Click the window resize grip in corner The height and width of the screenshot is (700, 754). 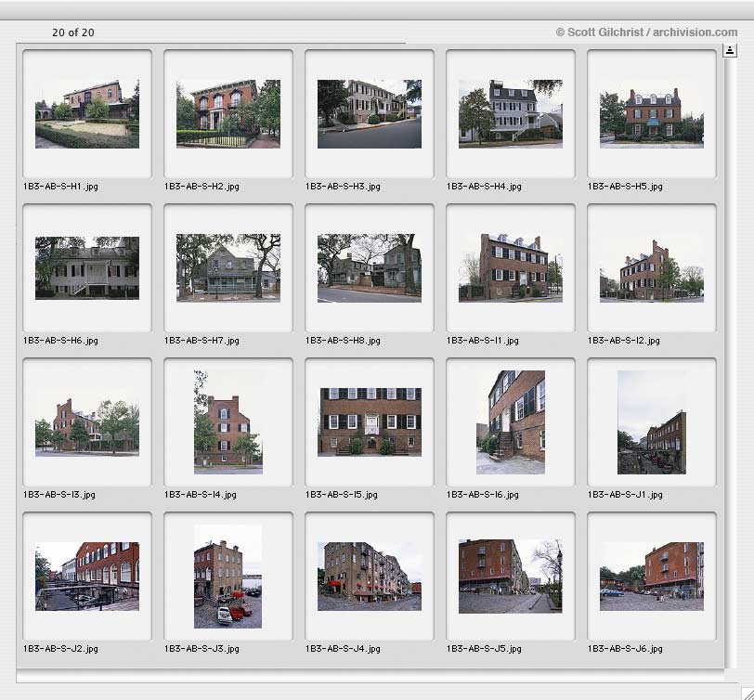747,694
